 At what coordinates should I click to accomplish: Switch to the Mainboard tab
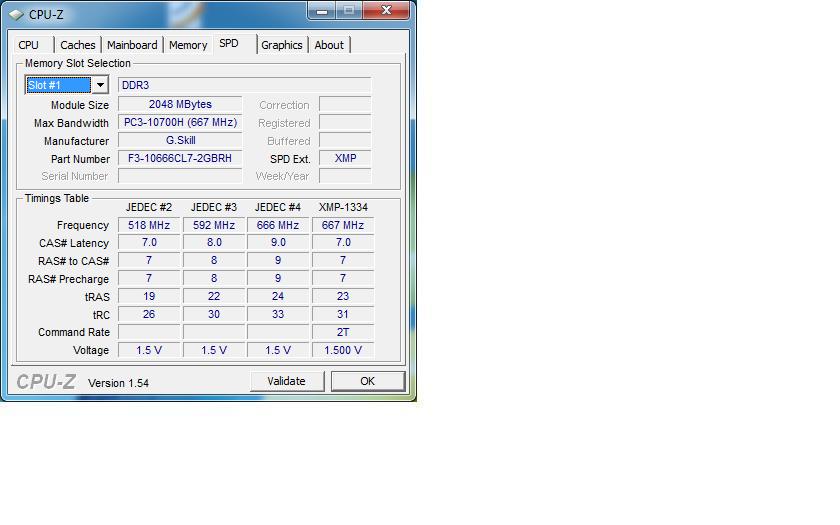pos(132,45)
